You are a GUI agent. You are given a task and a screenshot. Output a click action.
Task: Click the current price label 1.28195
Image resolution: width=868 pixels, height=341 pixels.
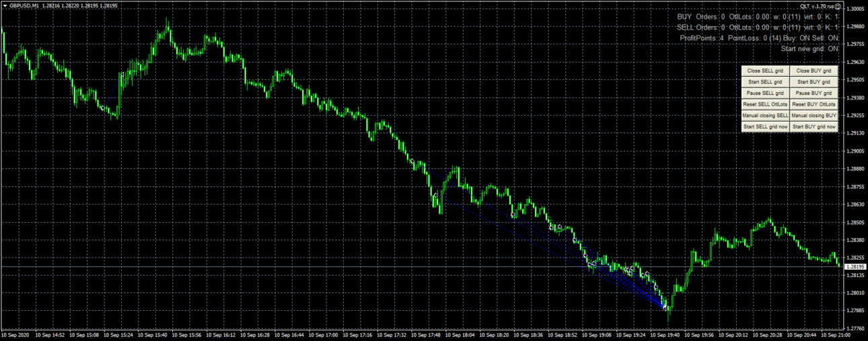[855, 267]
